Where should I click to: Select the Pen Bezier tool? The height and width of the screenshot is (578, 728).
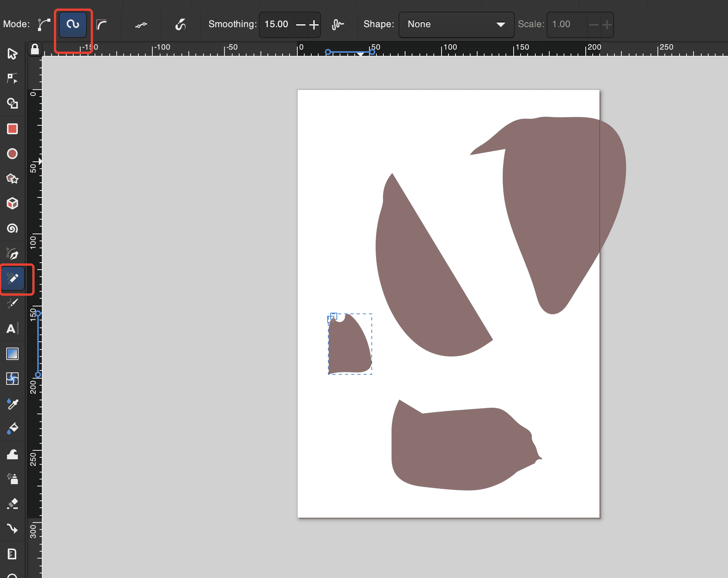tap(12, 254)
